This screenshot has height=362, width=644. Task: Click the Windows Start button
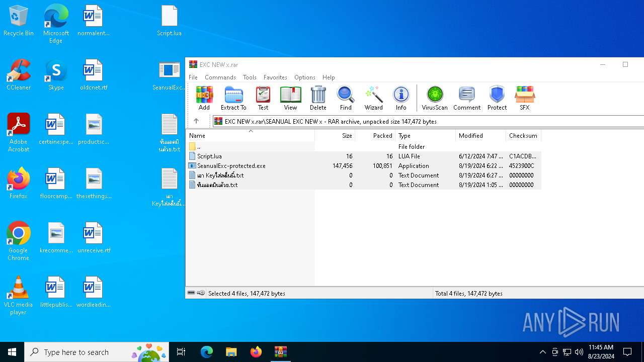coord(12,352)
